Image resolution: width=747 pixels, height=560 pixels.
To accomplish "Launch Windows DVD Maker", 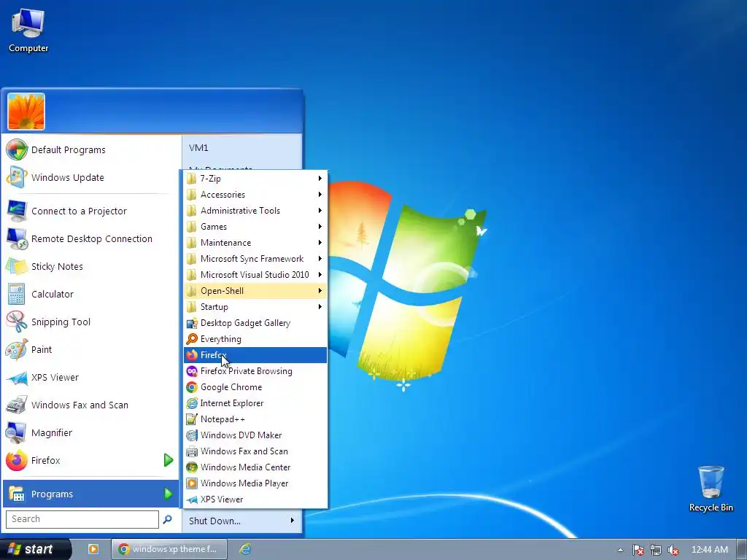I will pyautogui.click(x=255, y=435).
